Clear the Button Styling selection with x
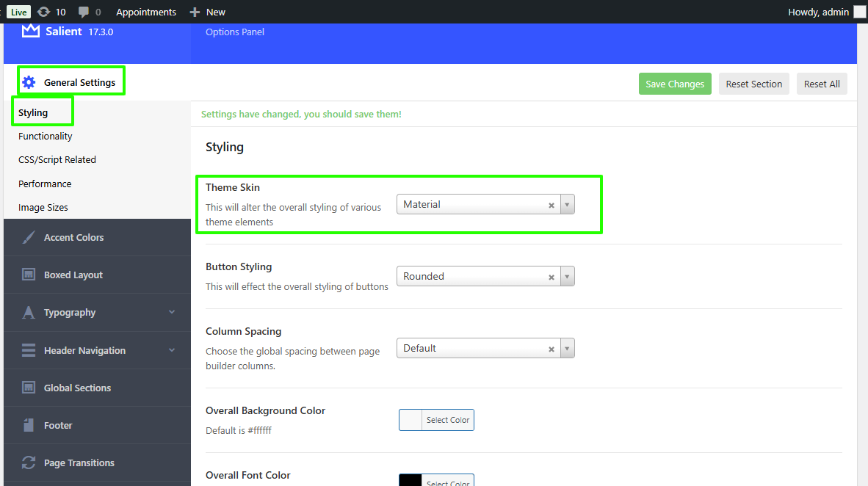The image size is (868, 486). [551, 278]
